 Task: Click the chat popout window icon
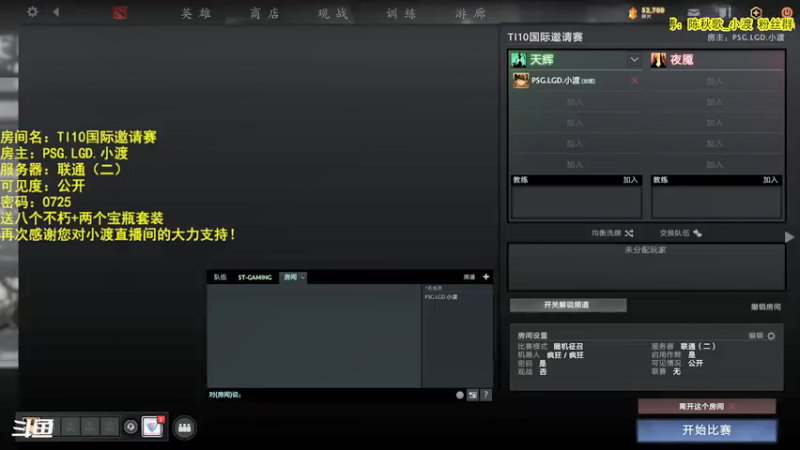point(473,395)
